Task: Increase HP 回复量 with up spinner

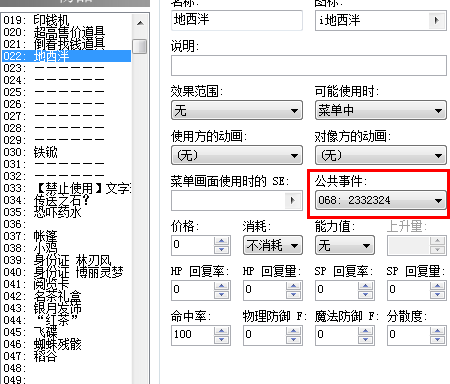Action: click(293, 286)
